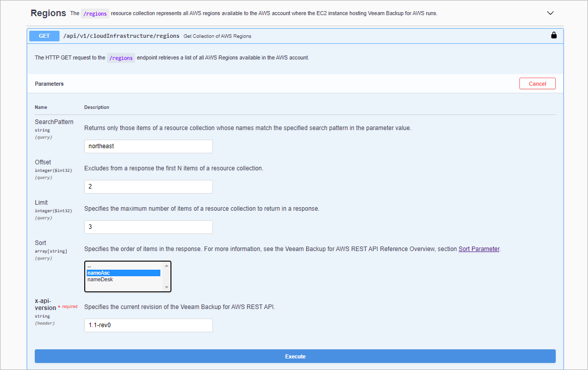Click 'Get Collection of AWS Regions' text
The width and height of the screenshot is (588, 370).
coord(217,36)
